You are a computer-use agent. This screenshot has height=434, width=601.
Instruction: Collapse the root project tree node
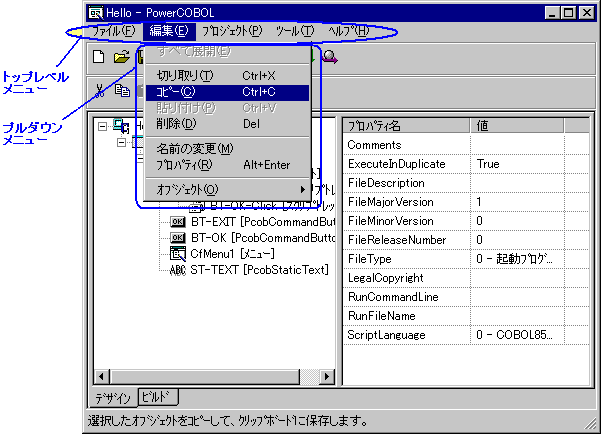(102, 126)
